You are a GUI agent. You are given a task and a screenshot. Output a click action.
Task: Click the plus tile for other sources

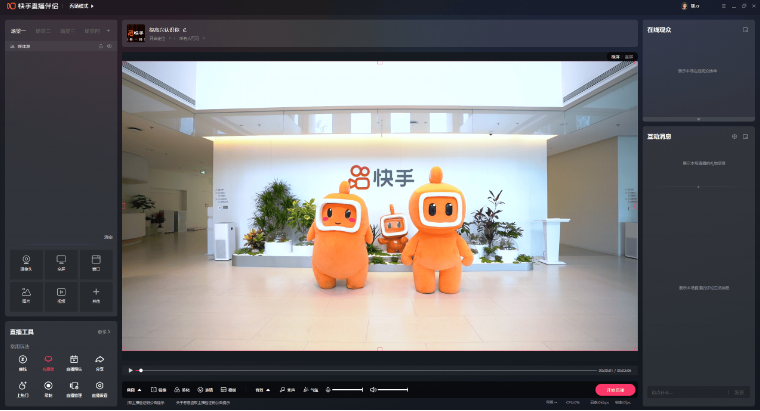tap(96, 296)
